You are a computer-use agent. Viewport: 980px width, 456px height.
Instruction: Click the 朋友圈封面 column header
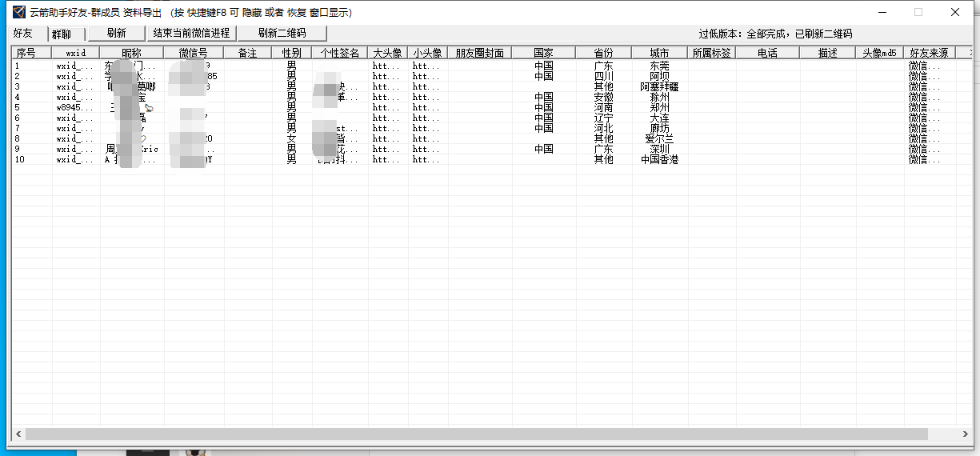[480, 53]
